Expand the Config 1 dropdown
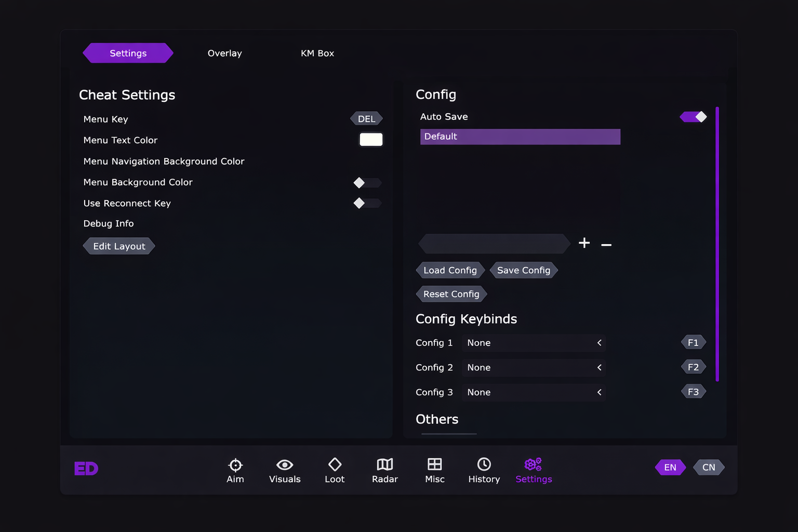The image size is (798, 532). coord(534,343)
